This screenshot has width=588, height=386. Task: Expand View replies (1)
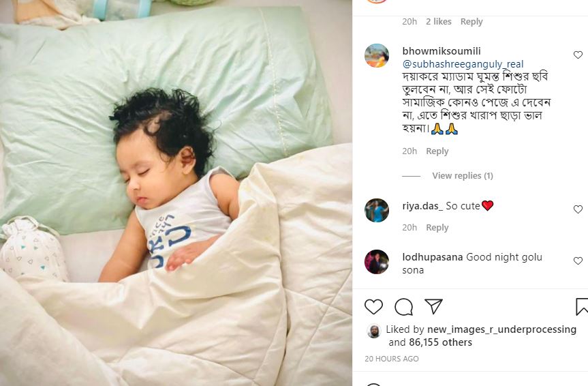(x=463, y=176)
